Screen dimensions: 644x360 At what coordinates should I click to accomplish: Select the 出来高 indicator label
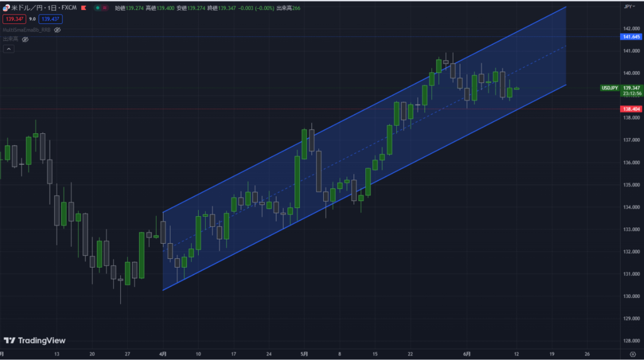10,39
